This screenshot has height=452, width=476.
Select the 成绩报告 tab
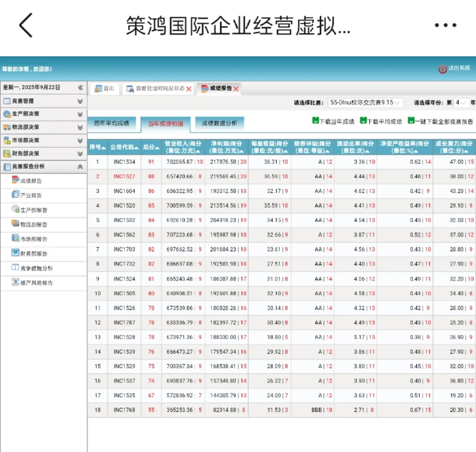coord(219,89)
